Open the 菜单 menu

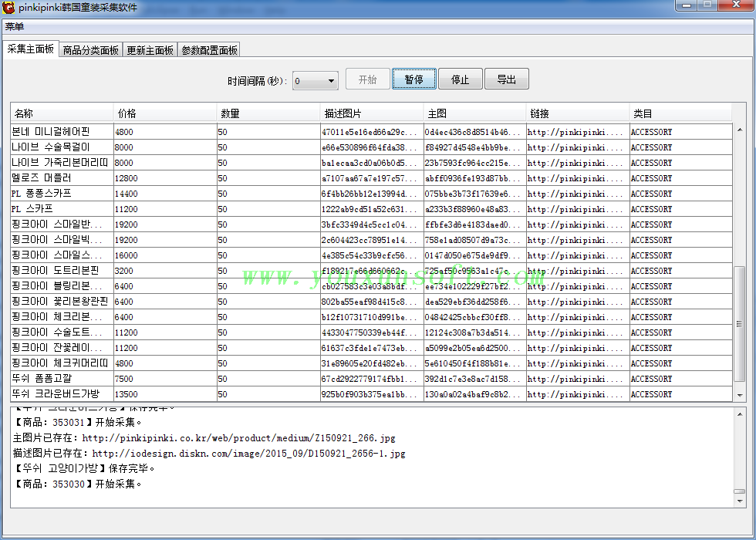15,27
